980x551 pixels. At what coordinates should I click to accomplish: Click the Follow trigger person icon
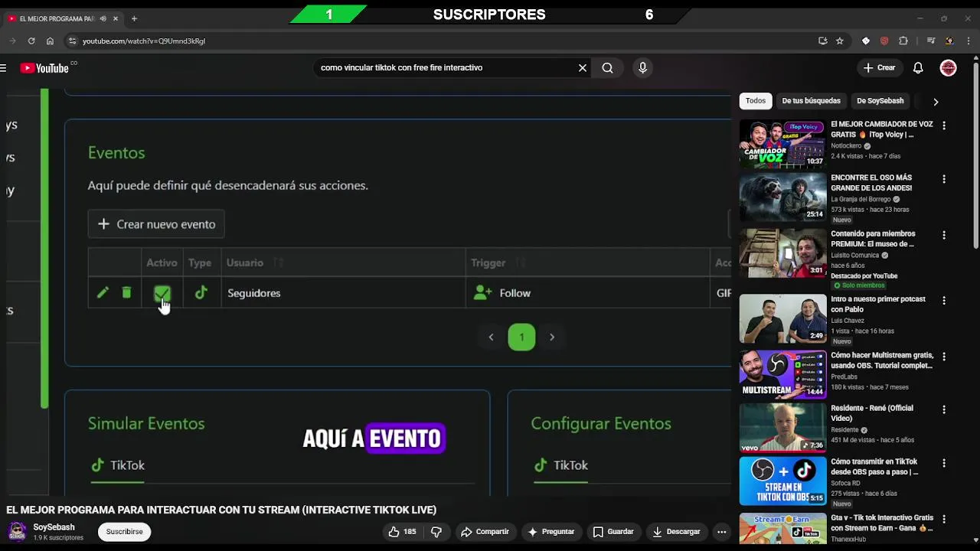482,293
